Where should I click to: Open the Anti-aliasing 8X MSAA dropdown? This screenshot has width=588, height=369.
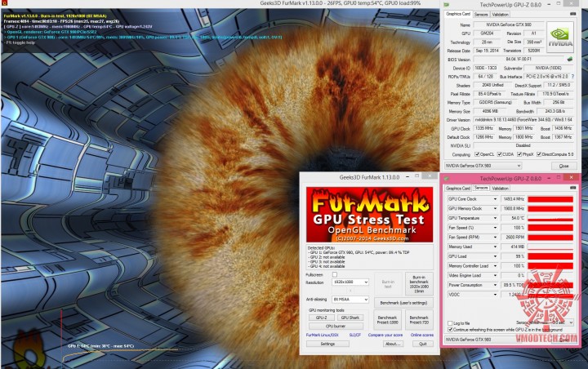click(x=350, y=300)
